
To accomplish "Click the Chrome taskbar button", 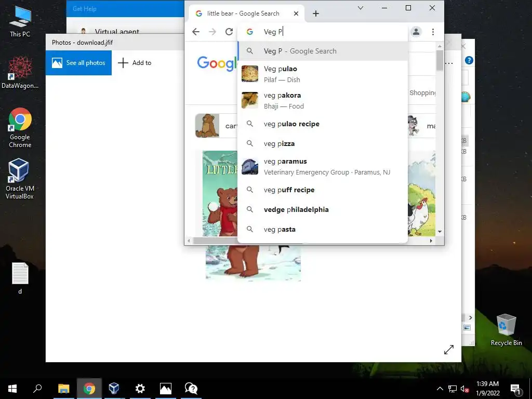I will [x=89, y=389].
